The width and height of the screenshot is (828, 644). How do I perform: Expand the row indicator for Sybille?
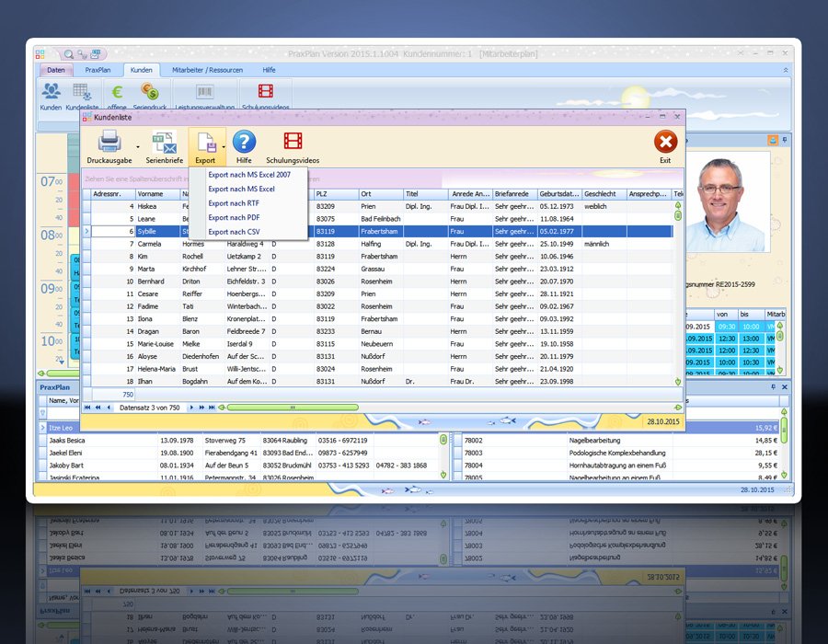86,231
